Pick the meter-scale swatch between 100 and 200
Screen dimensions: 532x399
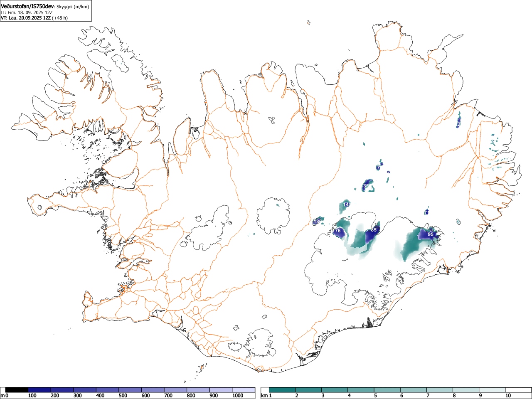click(x=39, y=390)
